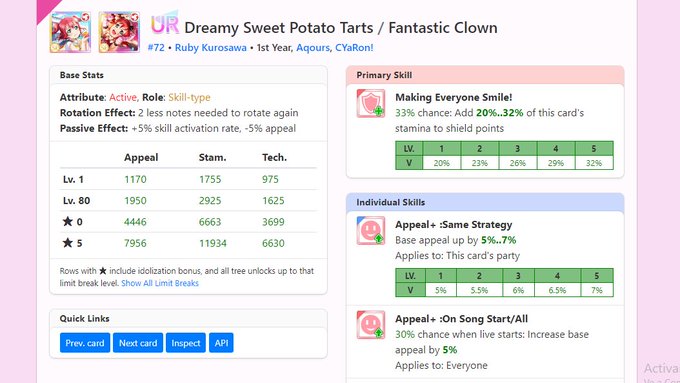Click the card title Dreamy Sweet Potato Tarts
The height and width of the screenshot is (383, 680).
278,28
